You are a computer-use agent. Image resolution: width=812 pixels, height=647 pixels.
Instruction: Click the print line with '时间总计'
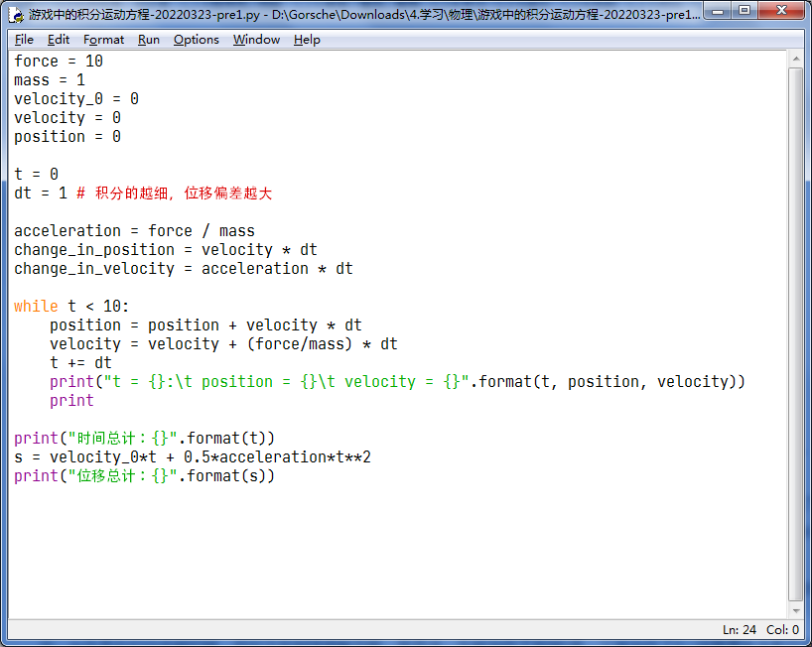pos(144,439)
